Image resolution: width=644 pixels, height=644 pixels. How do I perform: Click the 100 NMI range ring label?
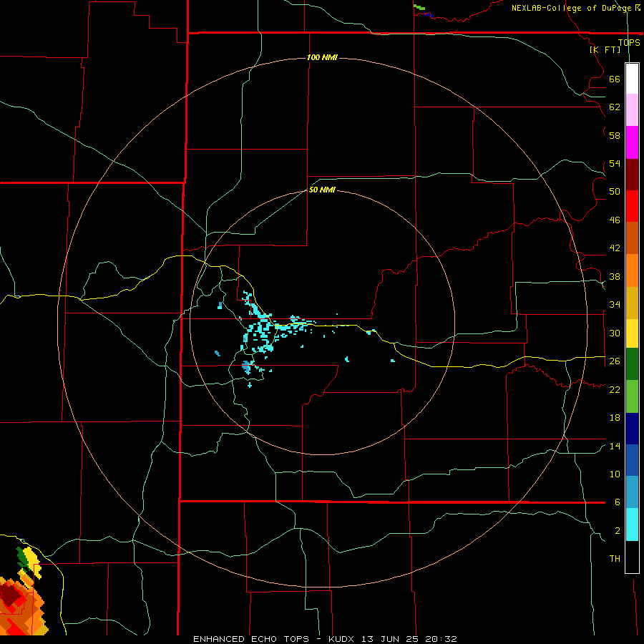click(x=322, y=57)
